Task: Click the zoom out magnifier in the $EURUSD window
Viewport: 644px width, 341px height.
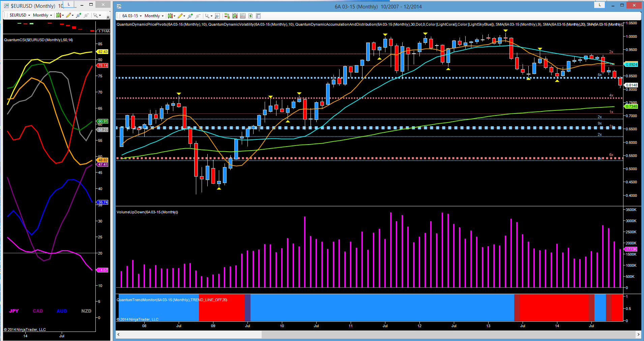Action: click(86, 15)
